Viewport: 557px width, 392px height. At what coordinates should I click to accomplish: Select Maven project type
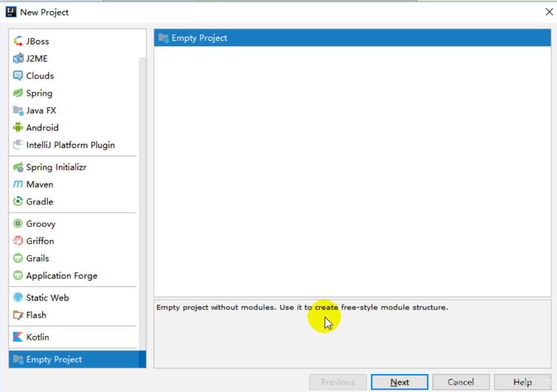click(x=74, y=184)
